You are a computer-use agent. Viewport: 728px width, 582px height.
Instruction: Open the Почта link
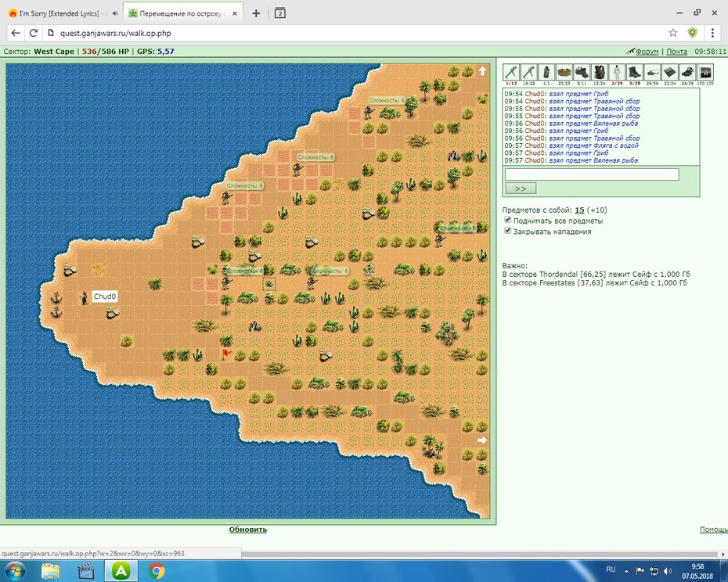tap(676, 52)
